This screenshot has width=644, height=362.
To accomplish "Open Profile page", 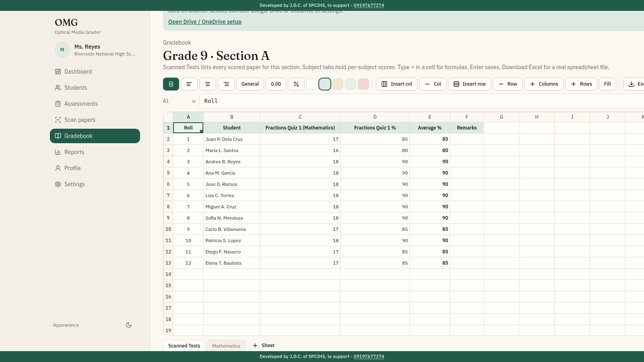I will 95,168.
